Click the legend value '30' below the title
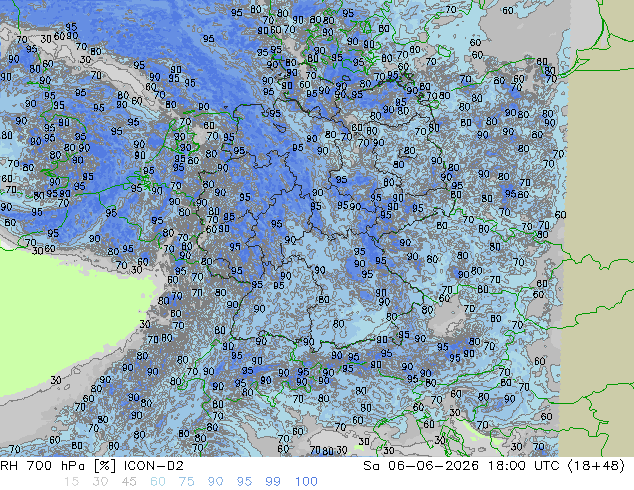The height and width of the screenshot is (490, 634). (100, 482)
